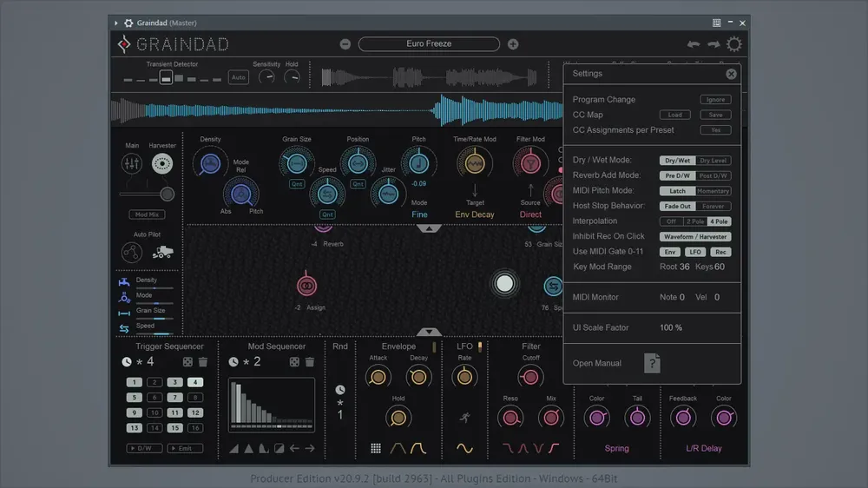This screenshot has height=488, width=868.
Task: Open the Filter Mod source Direct selector
Action: pos(530,214)
